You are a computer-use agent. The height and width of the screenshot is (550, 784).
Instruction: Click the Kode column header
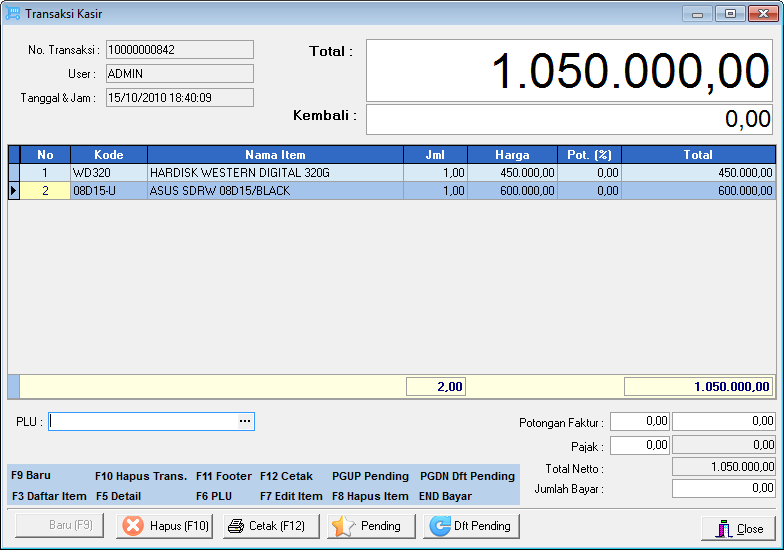[109, 155]
